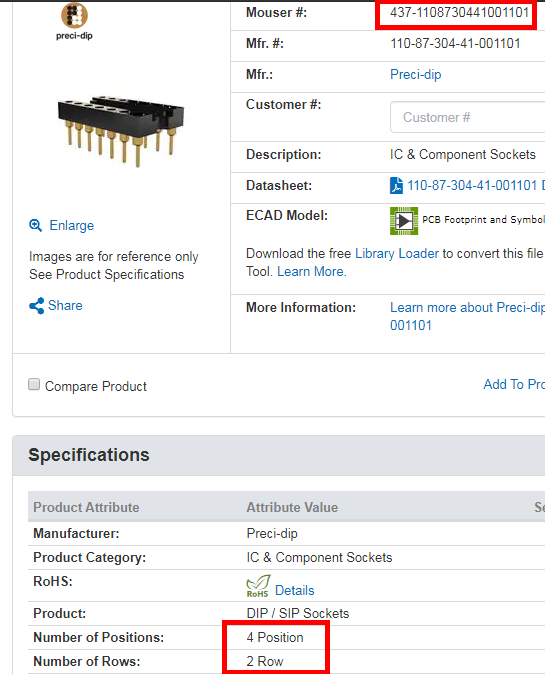
Task: Select the DIP / SIP Sockets value
Action: 297,613
